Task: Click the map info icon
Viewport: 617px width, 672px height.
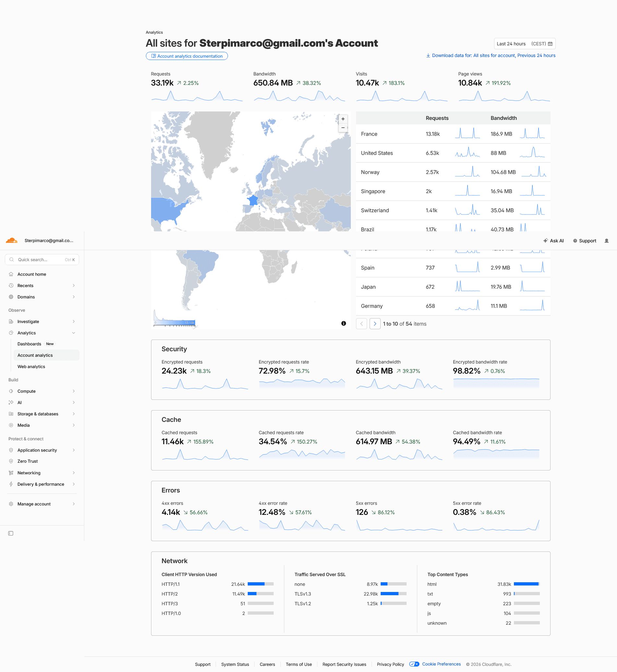Action: pyautogui.click(x=344, y=323)
